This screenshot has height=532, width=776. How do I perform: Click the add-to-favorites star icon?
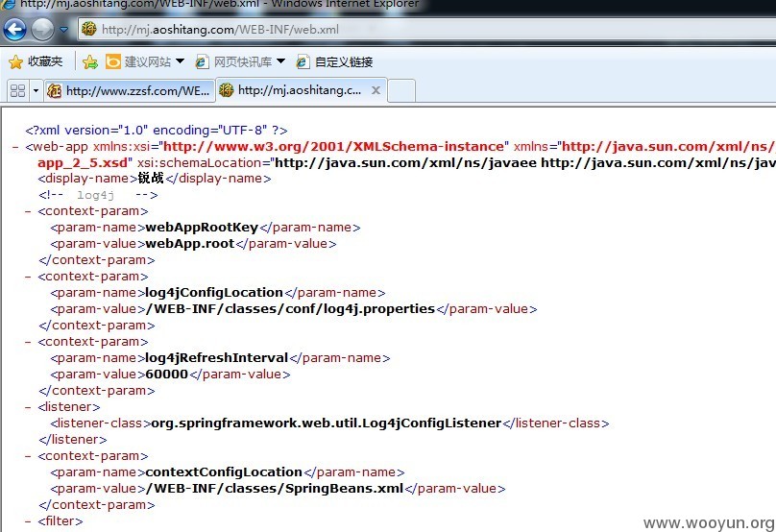(90, 61)
